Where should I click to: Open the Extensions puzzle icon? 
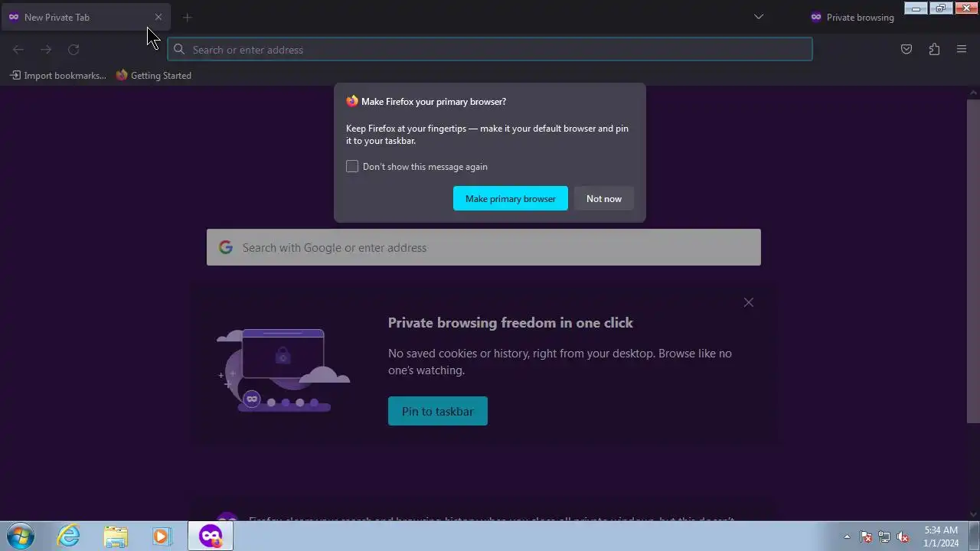tap(934, 50)
